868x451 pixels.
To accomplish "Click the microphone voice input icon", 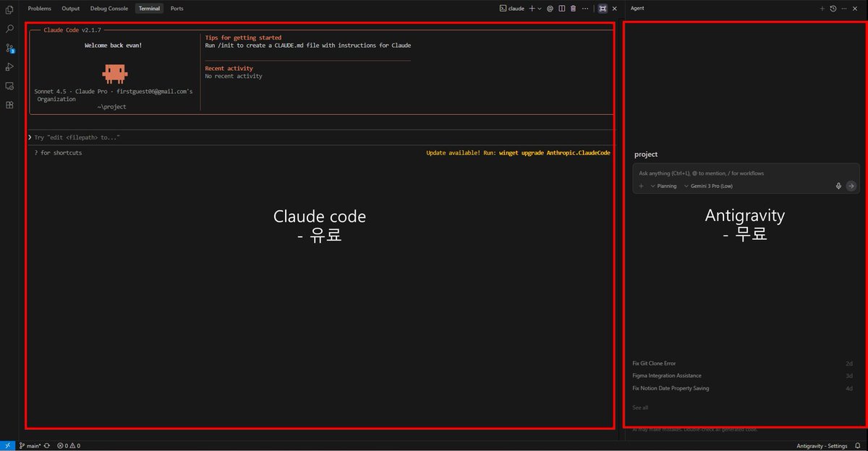I will click(838, 186).
